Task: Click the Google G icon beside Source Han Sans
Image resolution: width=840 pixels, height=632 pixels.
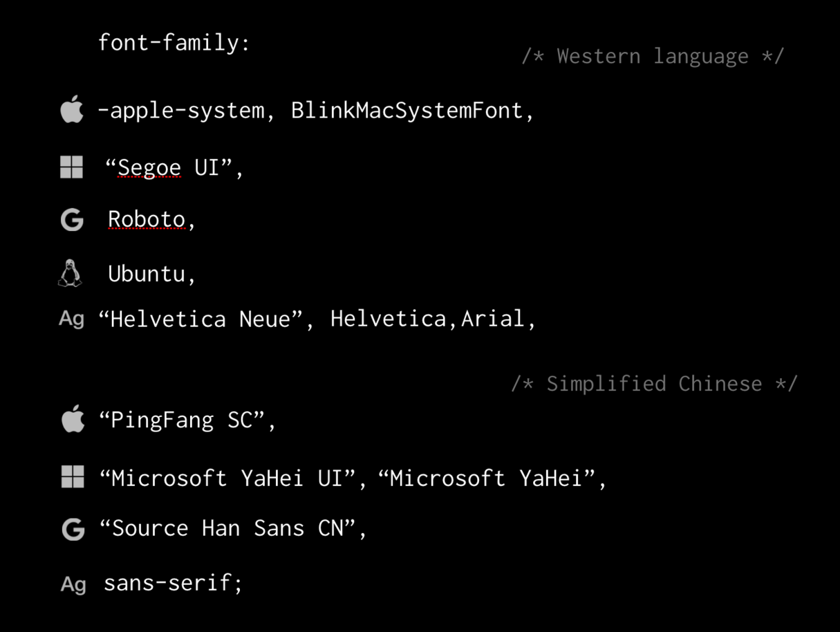Action: click(x=73, y=530)
